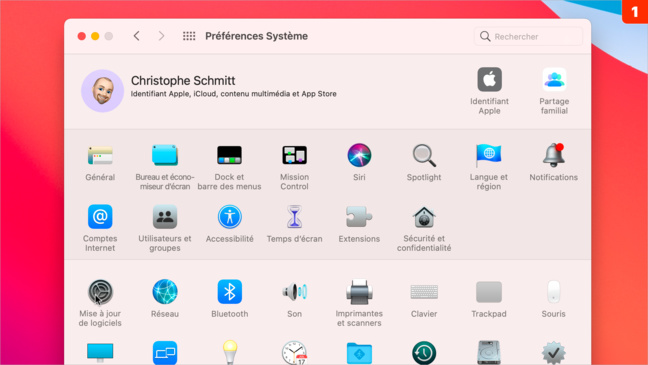The image size is (648, 365).
Task: Open Trackpad preferences
Action: click(488, 292)
